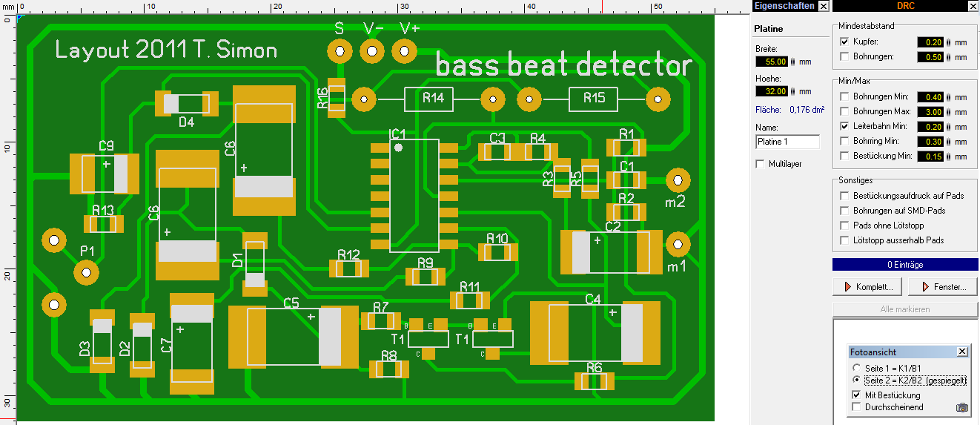Click the V- solder pad on the board
The width and height of the screenshot is (980, 425).
[371, 51]
